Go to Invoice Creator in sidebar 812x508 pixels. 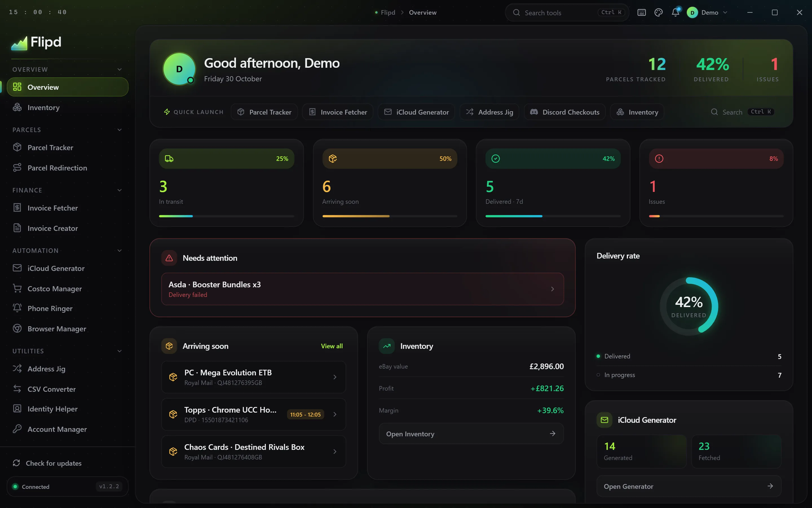67,228
